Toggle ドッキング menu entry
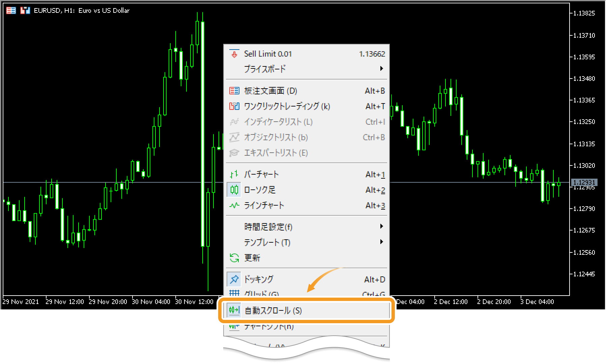Viewport: 609px width, 364px height. pyautogui.click(x=307, y=279)
